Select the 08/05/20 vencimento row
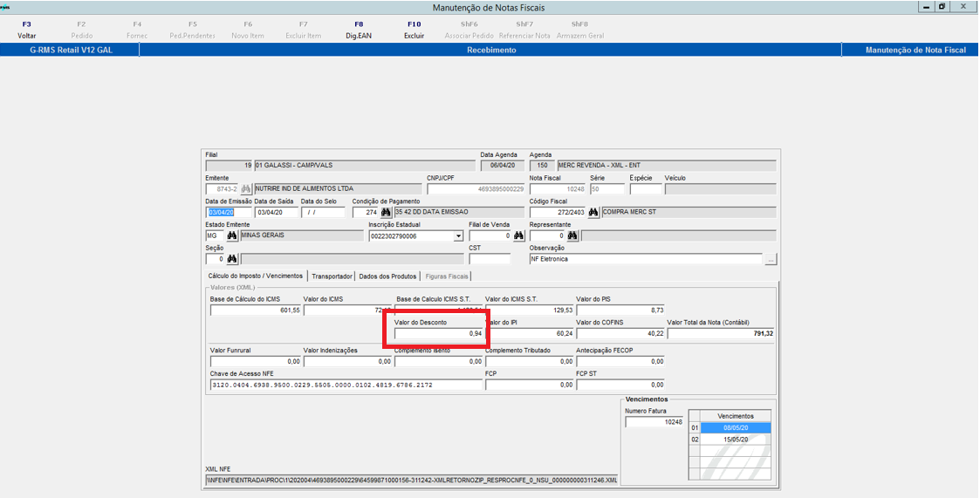Screen dimensions: 980x498 pos(736,428)
